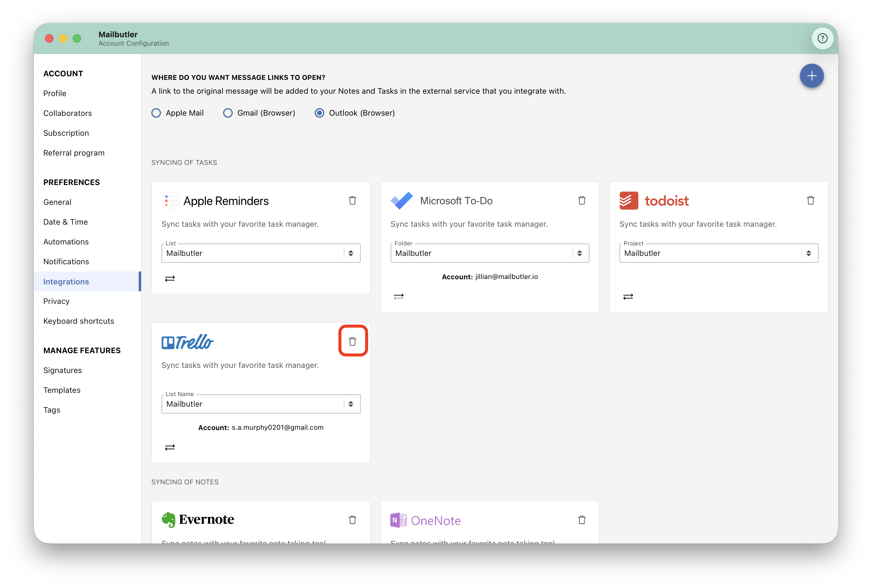Delete the Evernote integration
Image resolution: width=872 pixels, height=588 pixels.
point(353,520)
